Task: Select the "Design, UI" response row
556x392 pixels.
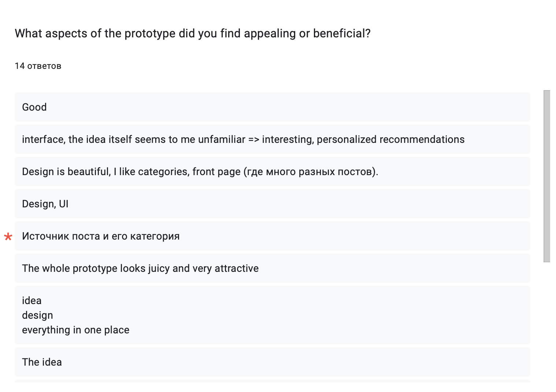Action: [x=272, y=204]
